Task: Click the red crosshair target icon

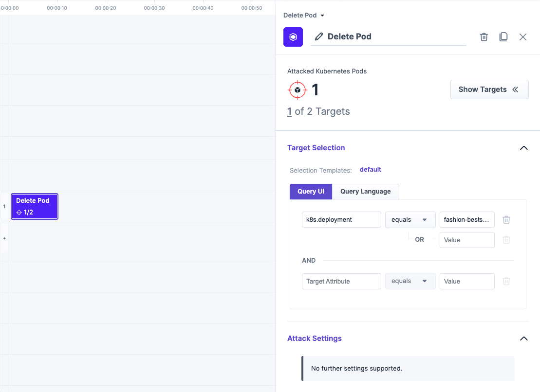Action: [298, 89]
